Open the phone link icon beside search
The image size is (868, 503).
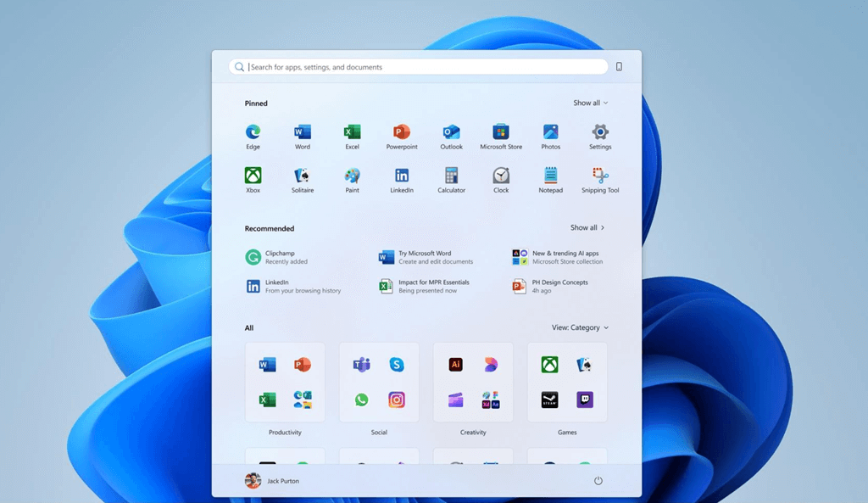617,66
